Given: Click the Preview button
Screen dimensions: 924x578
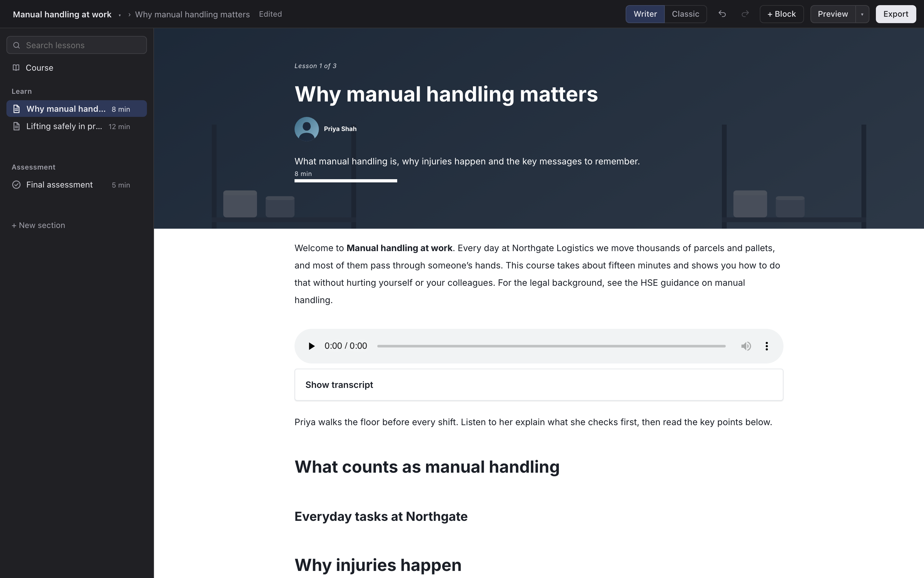Looking at the screenshot, I should pos(833,14).
